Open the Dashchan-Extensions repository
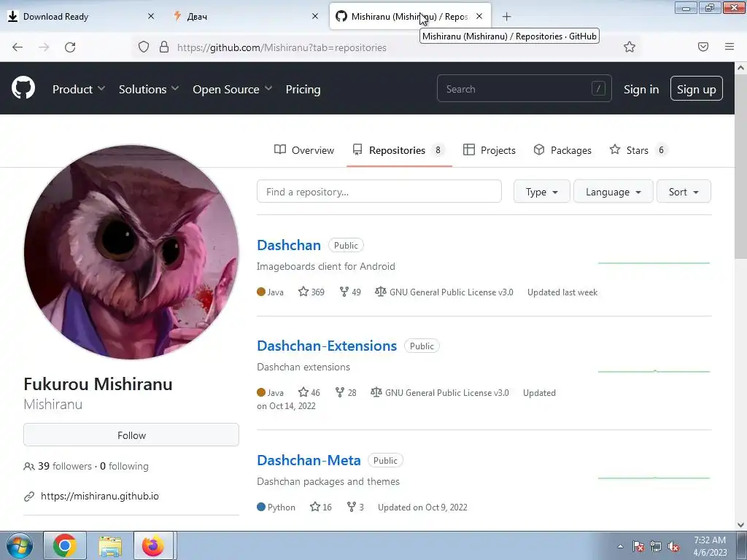Screen dimensions: 747x560 pos(327,346)
